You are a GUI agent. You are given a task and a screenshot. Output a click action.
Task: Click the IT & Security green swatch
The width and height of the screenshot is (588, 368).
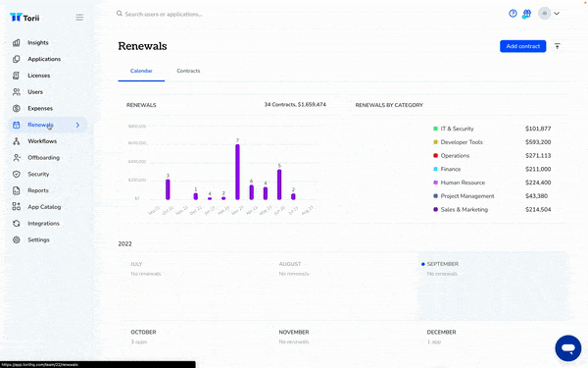pyautogui.click(x=435, y=129)
